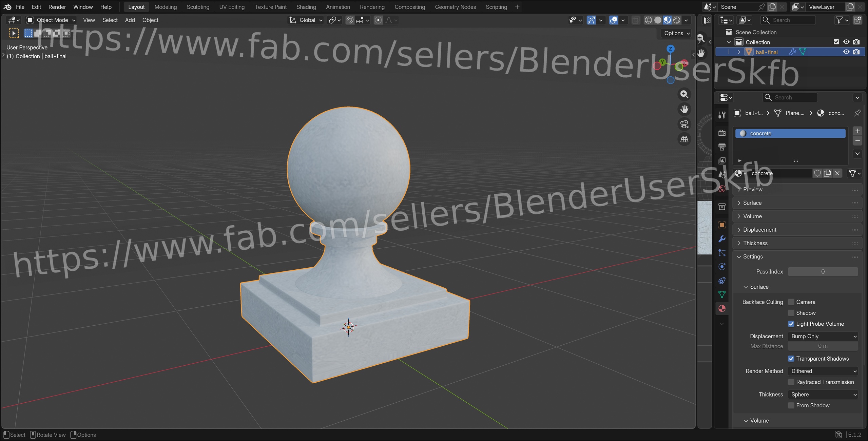Switch to the Geometry Nodes workspace tab
The height and width of the screenshot is (441, 868).
455,7
